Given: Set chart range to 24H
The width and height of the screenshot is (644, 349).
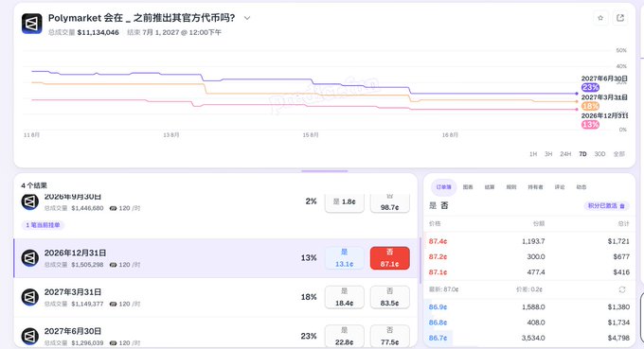Looking at the screenshot, I should pyautogui.click(x=565, y=154).
